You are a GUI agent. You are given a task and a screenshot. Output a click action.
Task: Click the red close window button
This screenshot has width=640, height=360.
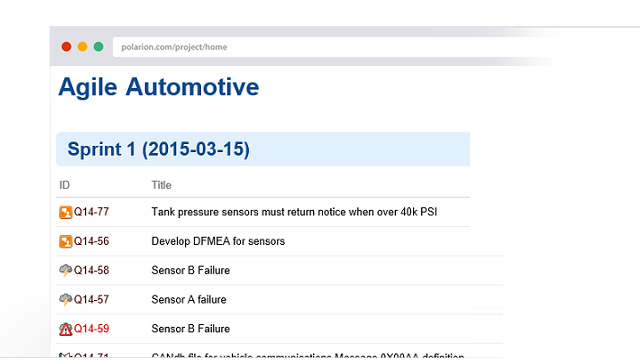66,47
